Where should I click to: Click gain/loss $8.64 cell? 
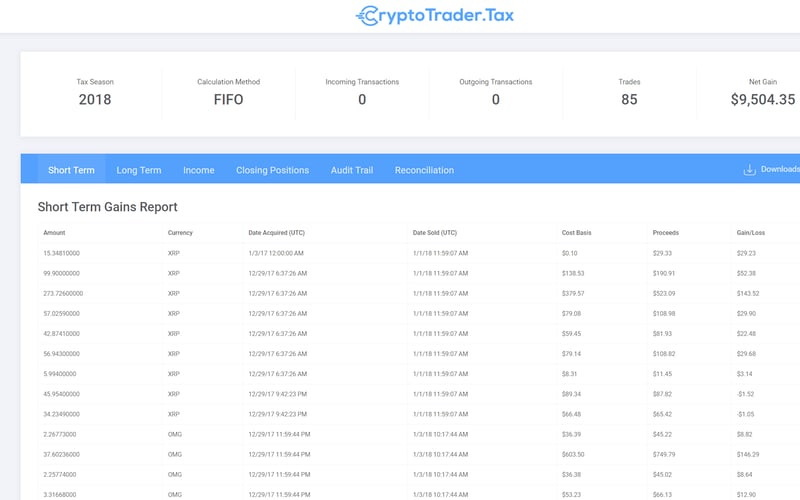(744, 474)
